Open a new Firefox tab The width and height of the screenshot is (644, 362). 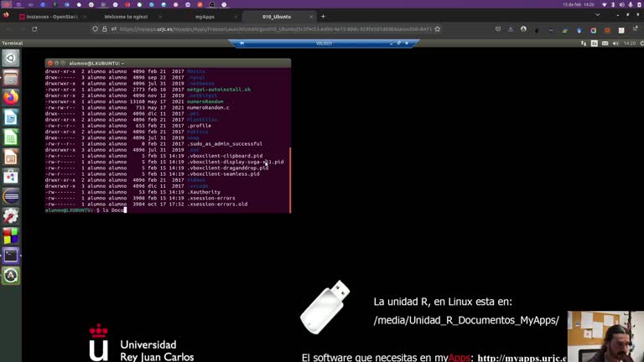323,17
